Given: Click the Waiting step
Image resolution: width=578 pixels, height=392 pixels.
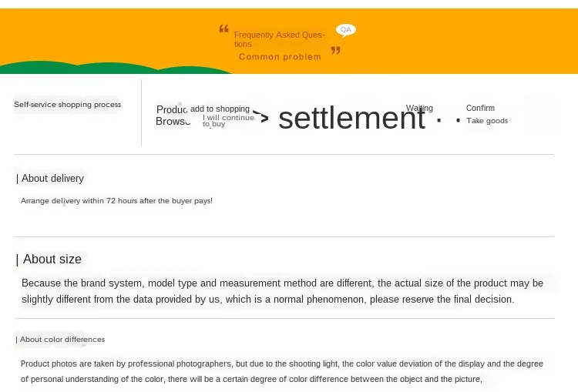Looking at the screenshot, I should pyautogui.click(x=419, y=109).
